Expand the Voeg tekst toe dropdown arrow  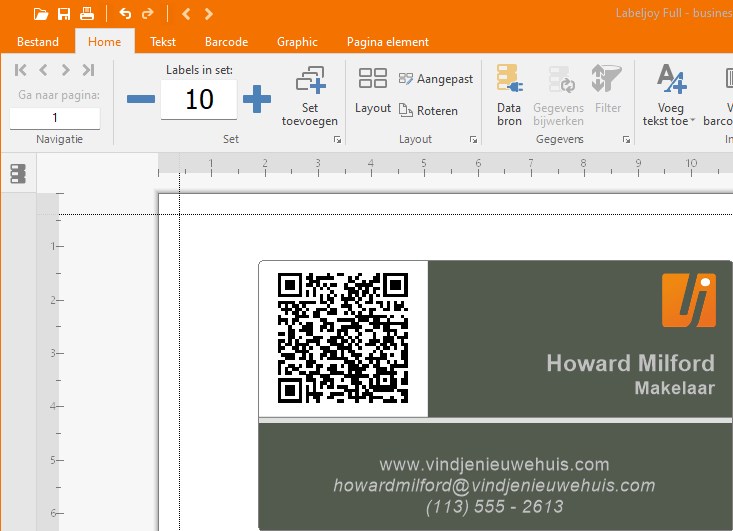point(693,121)
